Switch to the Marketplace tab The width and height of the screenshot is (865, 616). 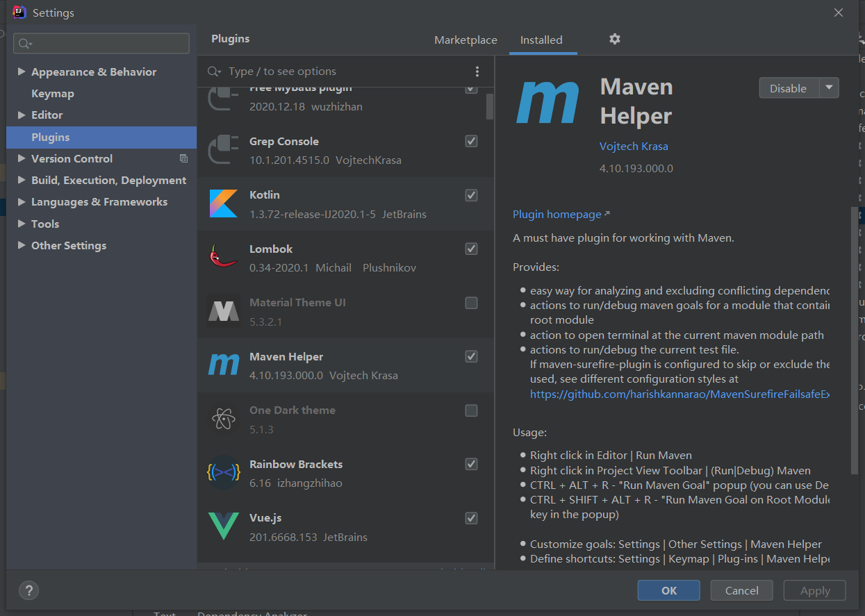tap(466, 40)
